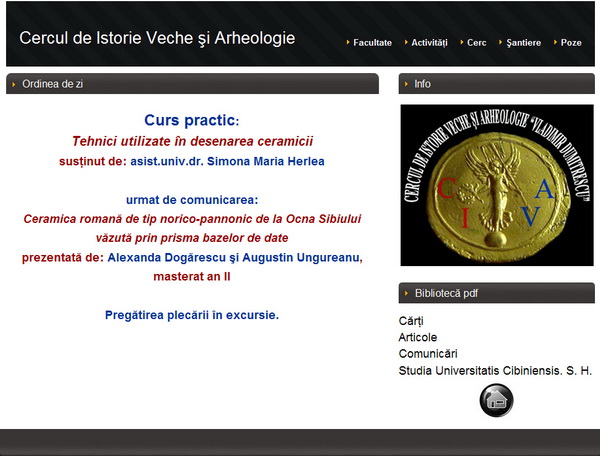The image size is (600, 456).
Task: Click the name asist.univ.dr. Simona Maria Herlea
Action: [x=227, y=161]
